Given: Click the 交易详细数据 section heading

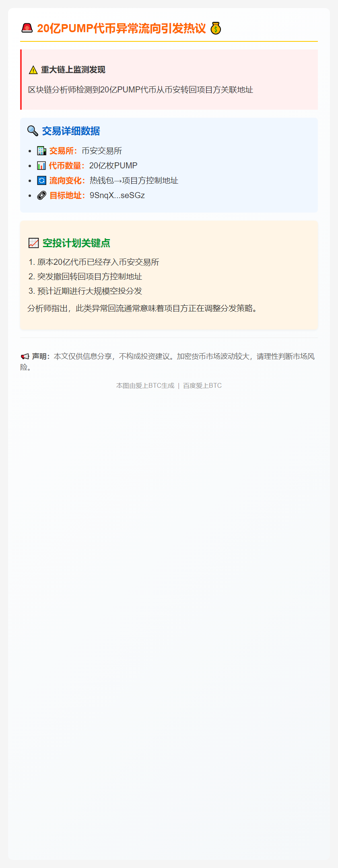Looking at the screenshot, I should tap(71, 131).
